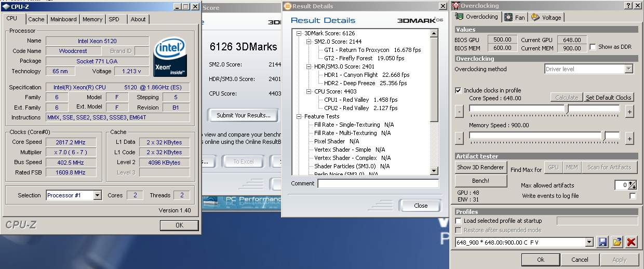Open the Memory tab in CPU-Z
Image resolution: width=644 pixels, height=269 pixels.
(92, 19)
